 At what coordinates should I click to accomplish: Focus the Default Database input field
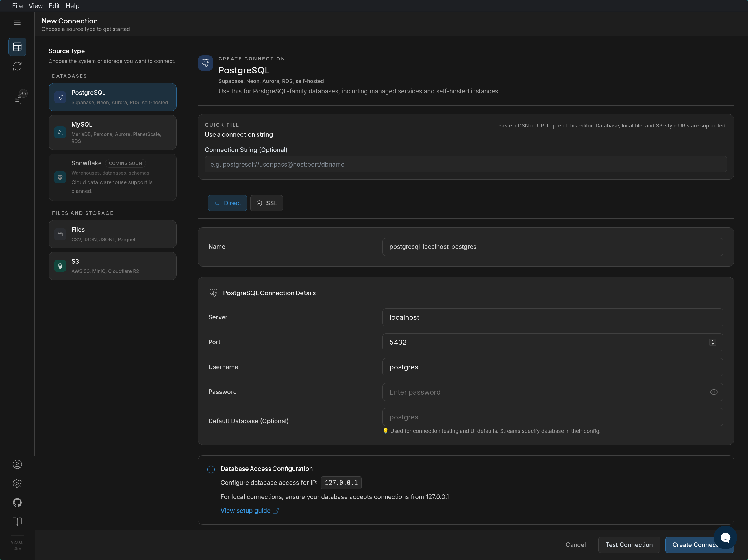pyautogui.click(x=553, y=417)
